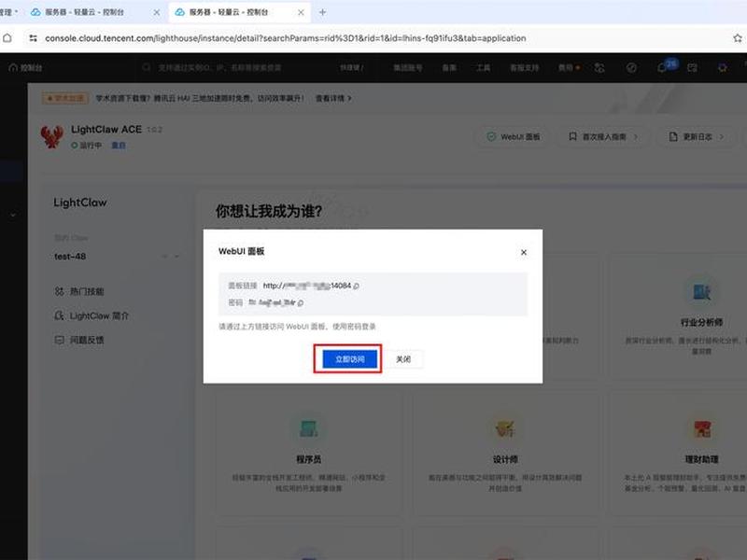Click the 立即访问 button in the dialog
The height and width of the screenshot is (560, 747).
click(x=349, y=359)
